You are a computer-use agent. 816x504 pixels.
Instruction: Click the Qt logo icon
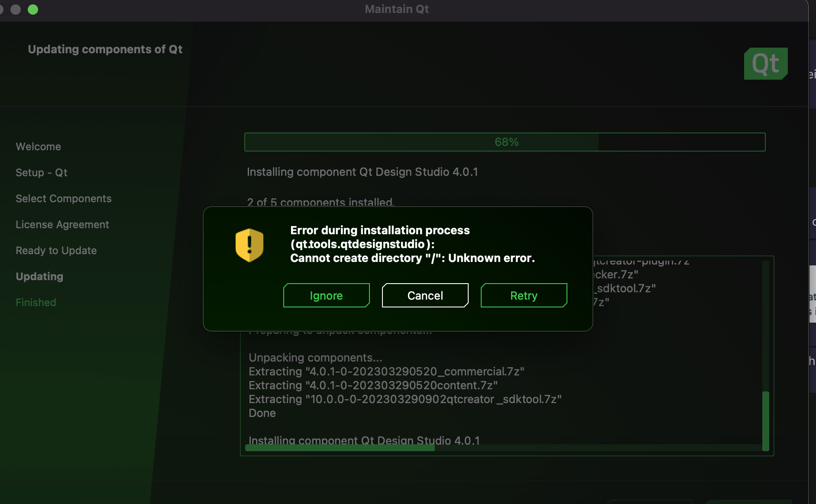[x=766, y=64]
